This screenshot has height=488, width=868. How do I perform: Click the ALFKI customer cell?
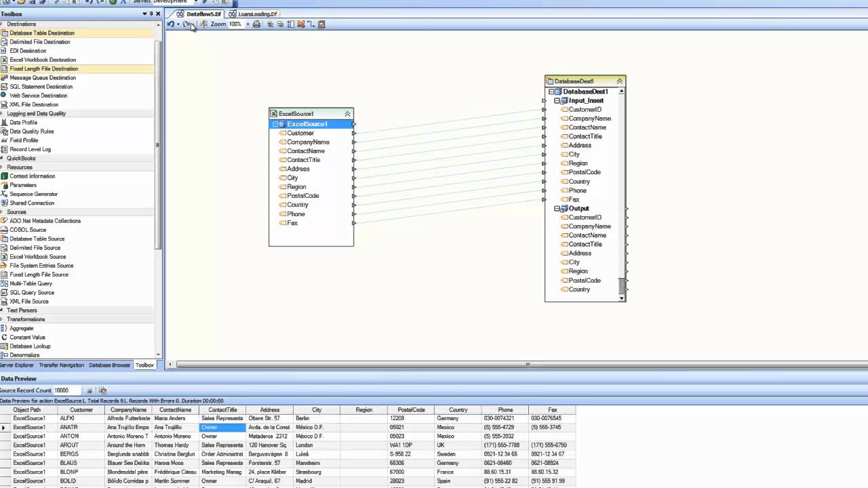pyautogui.click(x=81, y=419)
